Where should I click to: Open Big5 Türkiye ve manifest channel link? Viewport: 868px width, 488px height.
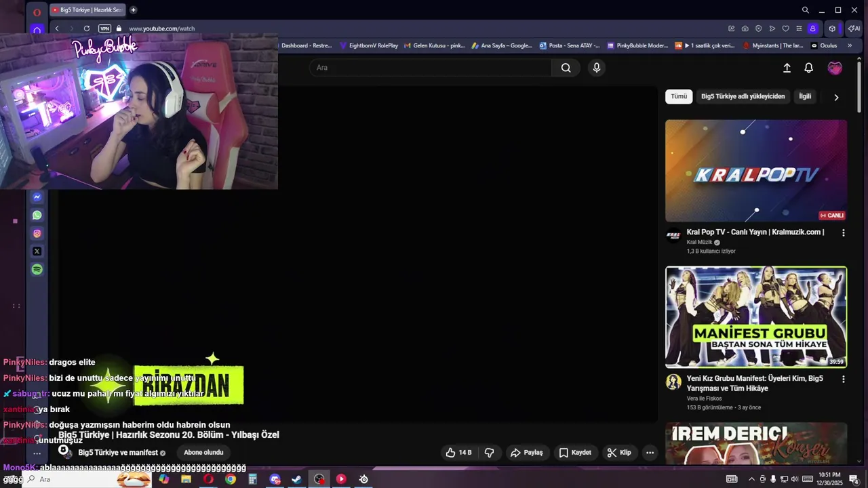tap(118, 453)
